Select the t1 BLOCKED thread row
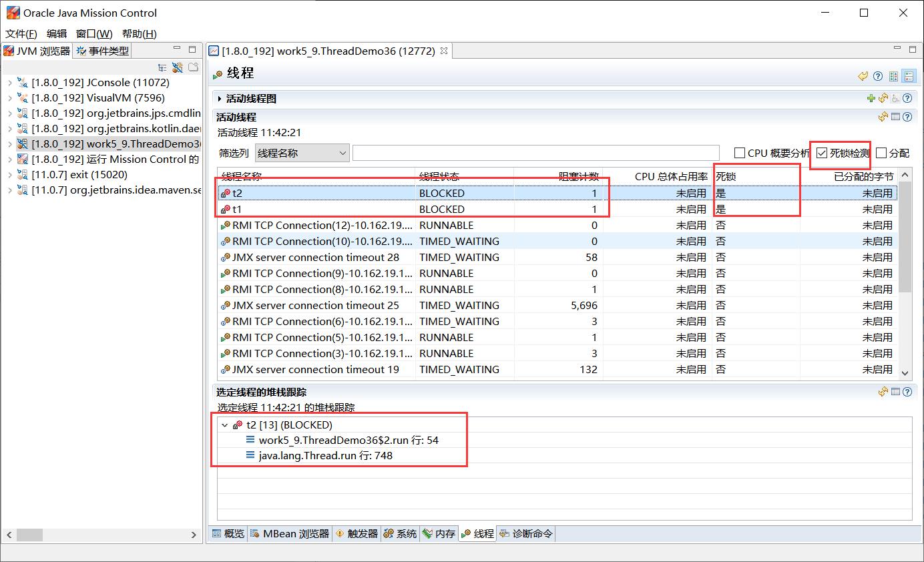This screenshot has height=562, width=924. point(557,209)
